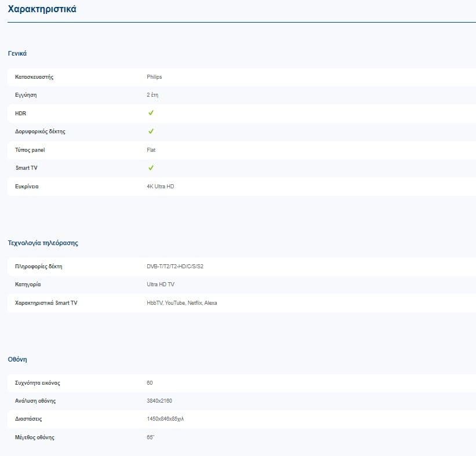The height and width of the screenshot is (456, 476).
Task: Click the Διαστάσεις label
Action: [28, 419]
